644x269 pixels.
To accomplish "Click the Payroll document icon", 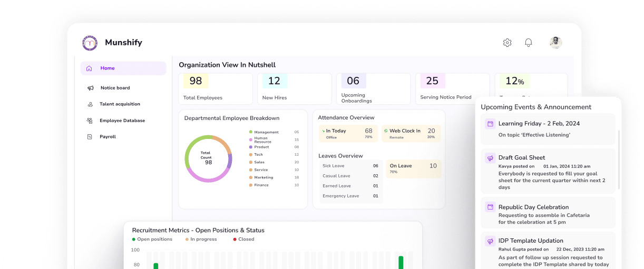I will tap(90, 137).
